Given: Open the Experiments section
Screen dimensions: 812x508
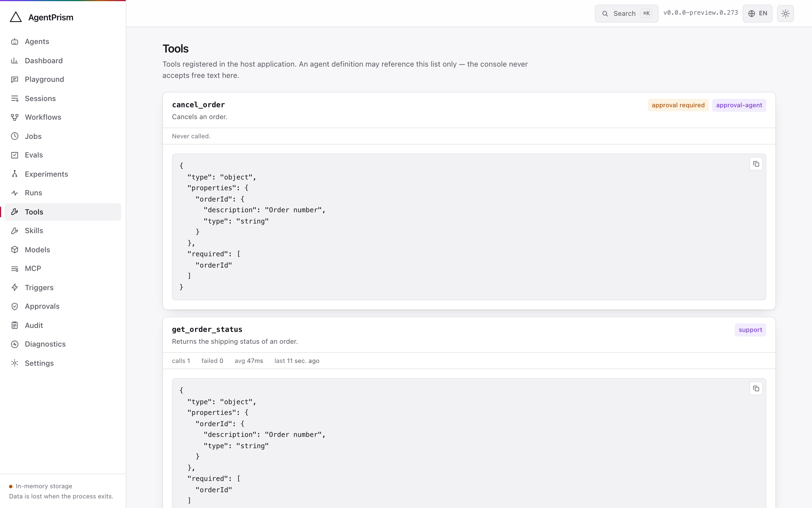Looking at the screenshot, I should coord(63,174).
